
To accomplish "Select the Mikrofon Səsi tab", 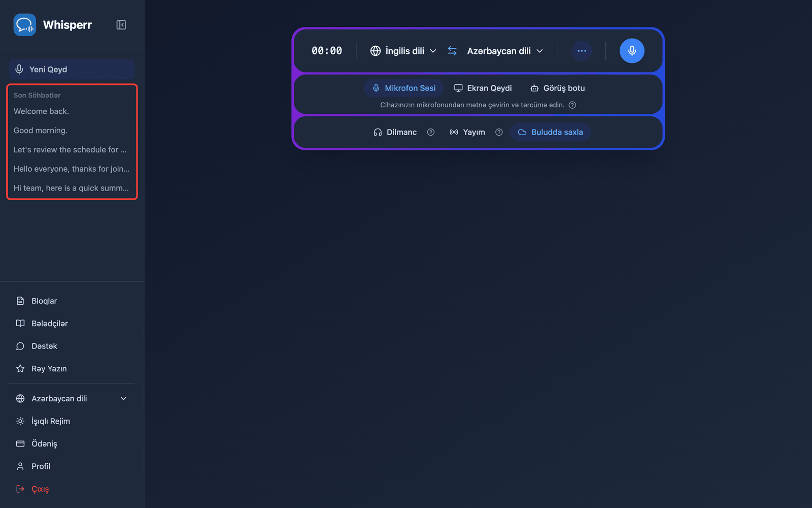I will [404, 88].
